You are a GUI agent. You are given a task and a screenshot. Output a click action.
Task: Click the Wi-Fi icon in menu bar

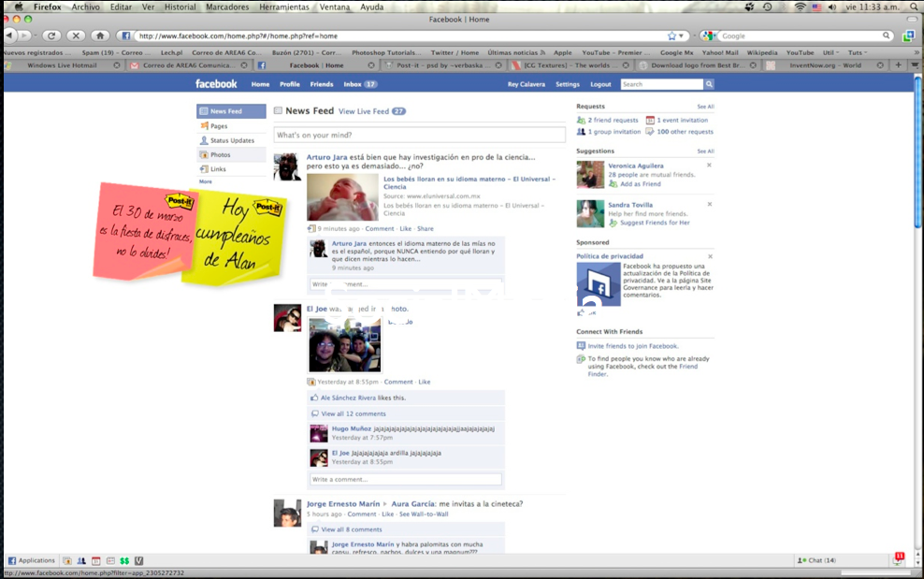tap(800, 7)
